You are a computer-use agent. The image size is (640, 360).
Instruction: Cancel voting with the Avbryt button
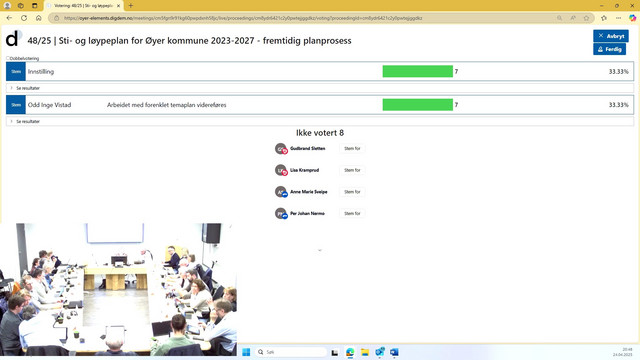611,36
